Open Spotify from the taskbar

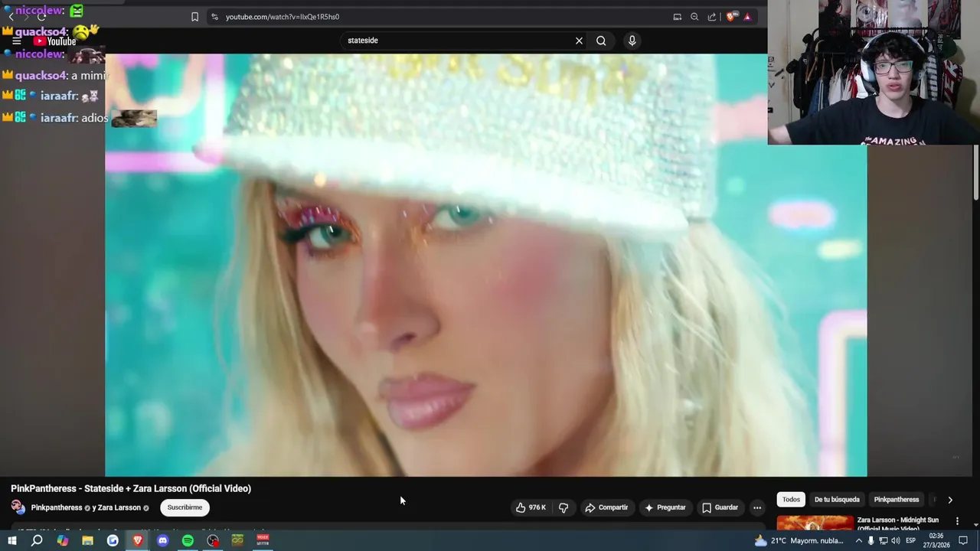coord(188,540)
